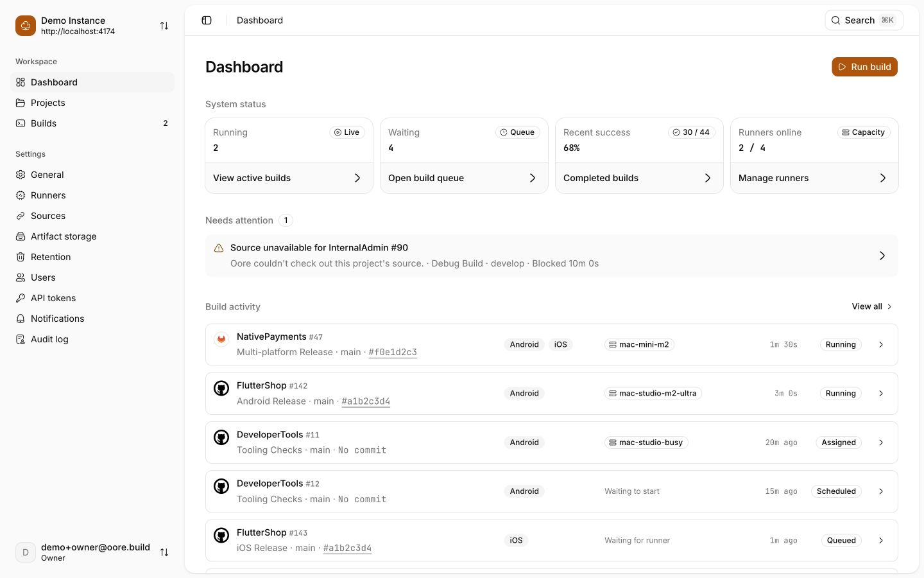Click the iOS tag on NativePayments

click(x=561, y=344)
